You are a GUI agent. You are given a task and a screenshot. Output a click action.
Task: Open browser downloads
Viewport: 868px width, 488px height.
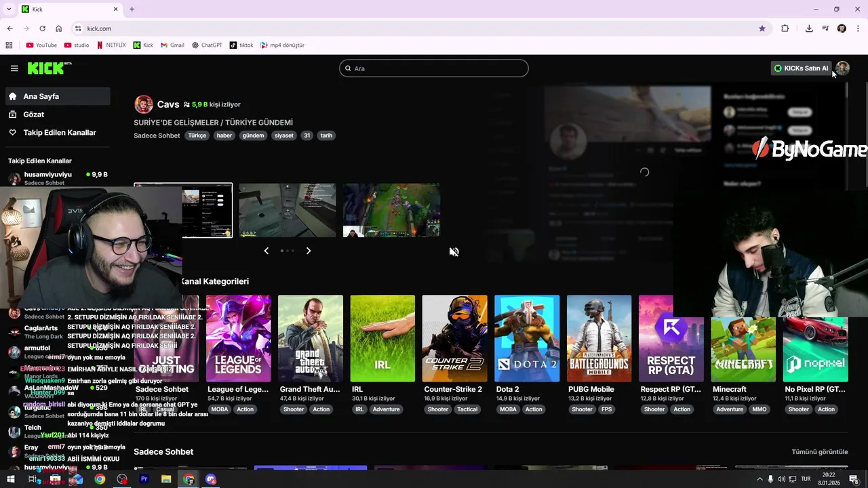(809, 28)
